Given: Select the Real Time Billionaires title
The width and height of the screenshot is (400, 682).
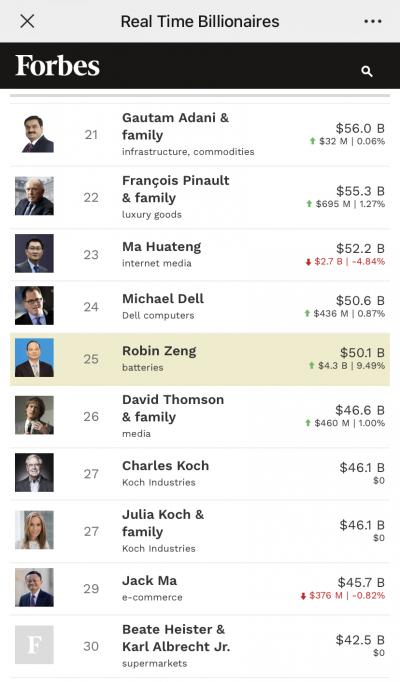Looking at the screenshot, I should coord(200,21).
